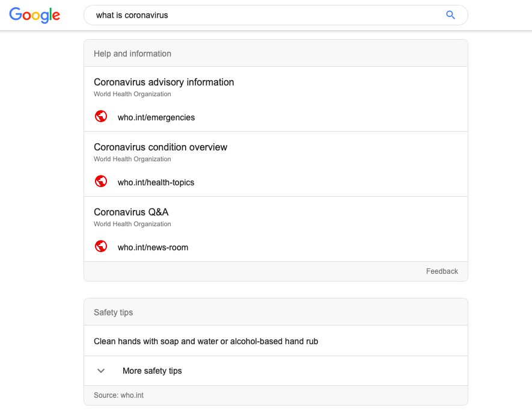Image resolution: width=532 pixels, height=411 pixels.
Task: Click globe icon beside who.int/emergencies
Action: [101, 116]
